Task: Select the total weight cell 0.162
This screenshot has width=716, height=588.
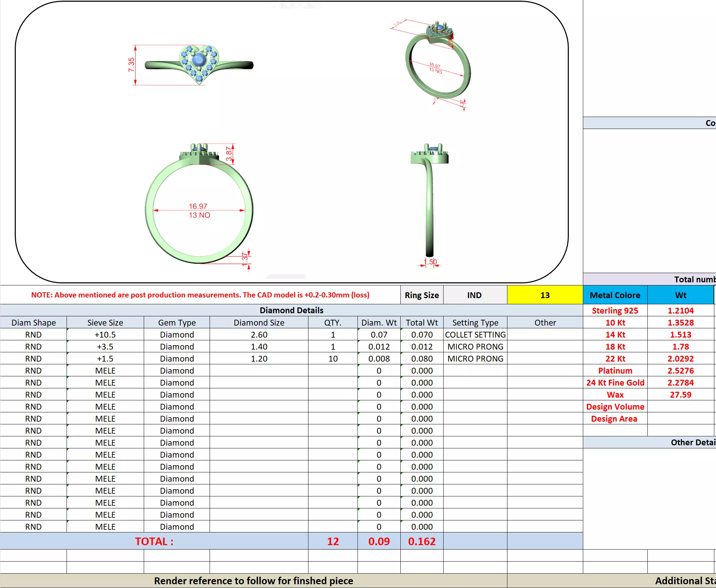Action: click(x=422, y=541)
